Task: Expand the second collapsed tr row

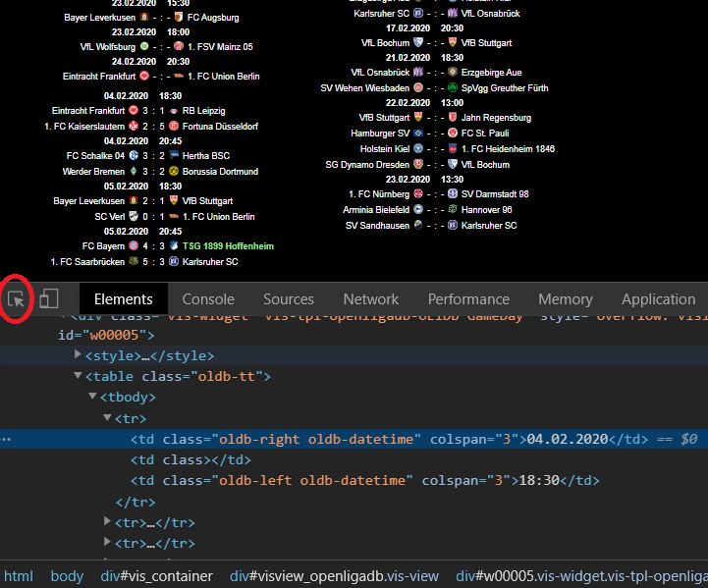Action: point(107,542)
